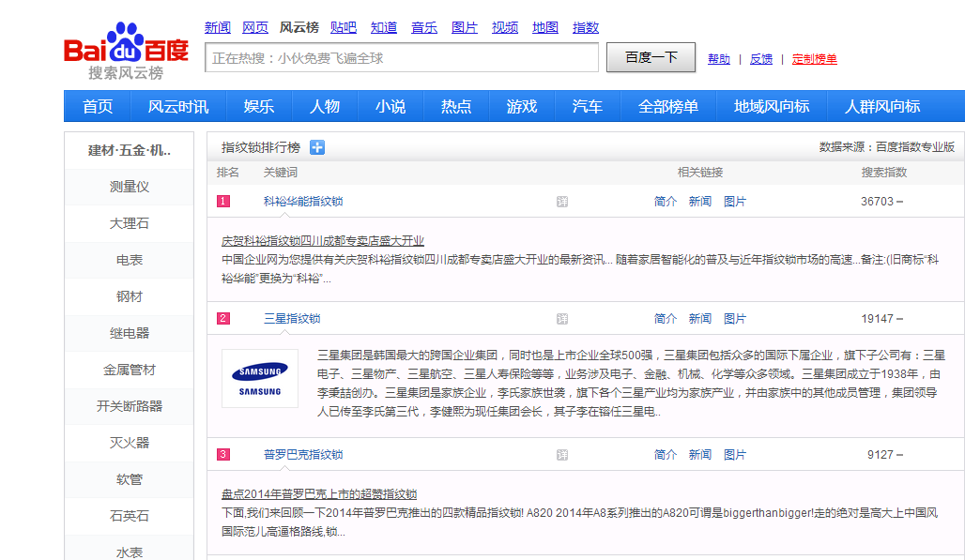Select 石英石 in the sidebar
The image size is (965, 560).
tap(130, 516)
